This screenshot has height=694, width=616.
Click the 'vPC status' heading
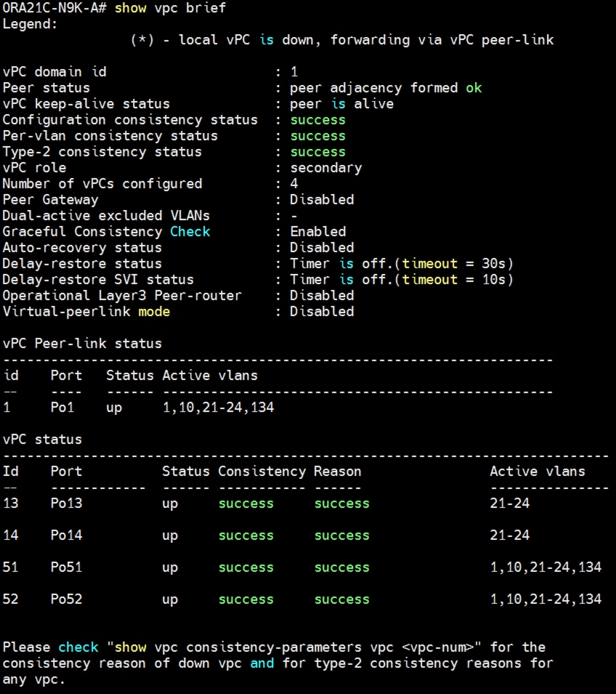(x=42, y=440)
